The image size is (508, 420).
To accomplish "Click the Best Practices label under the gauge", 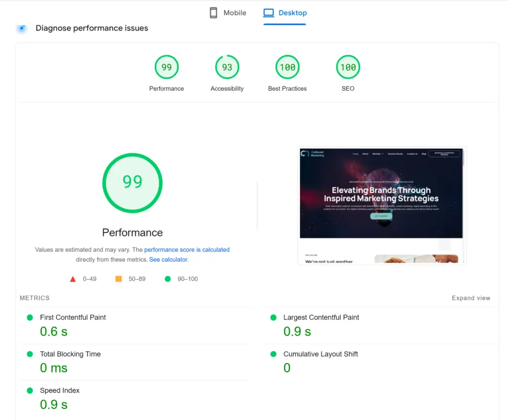I will coord(287,89).
